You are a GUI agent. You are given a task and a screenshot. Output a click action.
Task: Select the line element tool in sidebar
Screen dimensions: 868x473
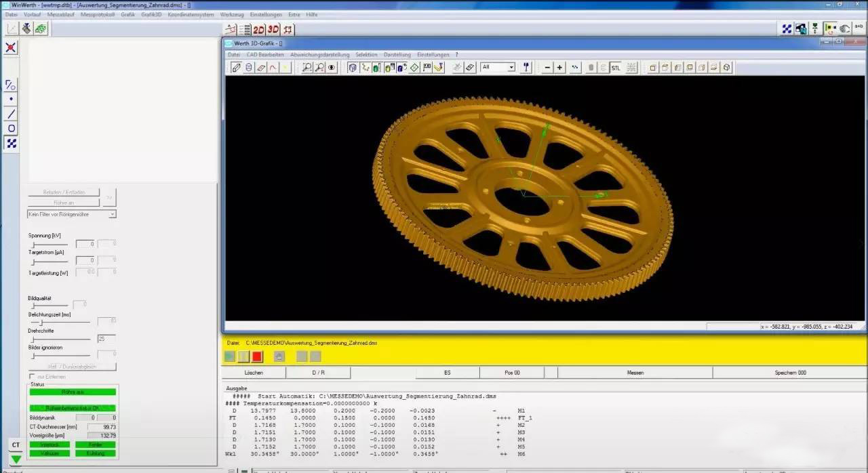(x=11, y=114)
